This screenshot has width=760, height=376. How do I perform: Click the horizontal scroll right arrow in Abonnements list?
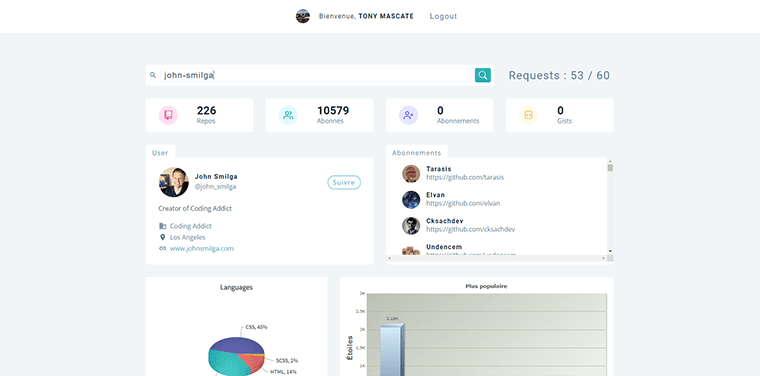(x=603, y=258)
